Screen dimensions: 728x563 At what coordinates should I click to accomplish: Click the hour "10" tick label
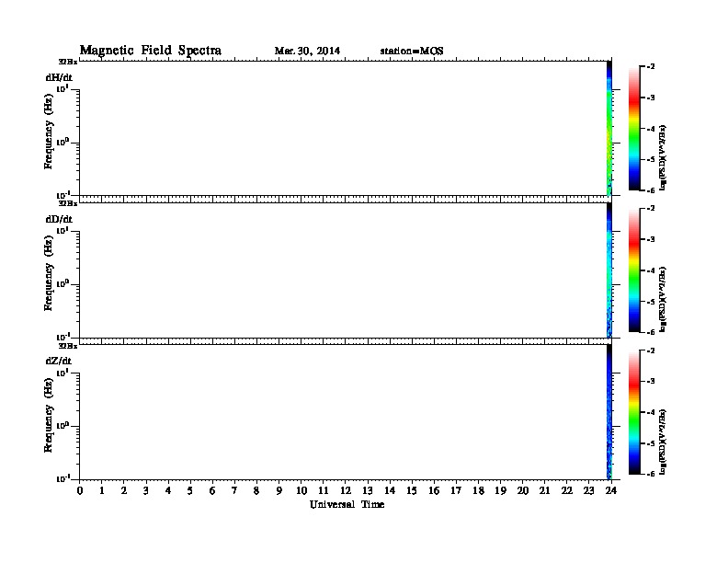click(301, 490)
